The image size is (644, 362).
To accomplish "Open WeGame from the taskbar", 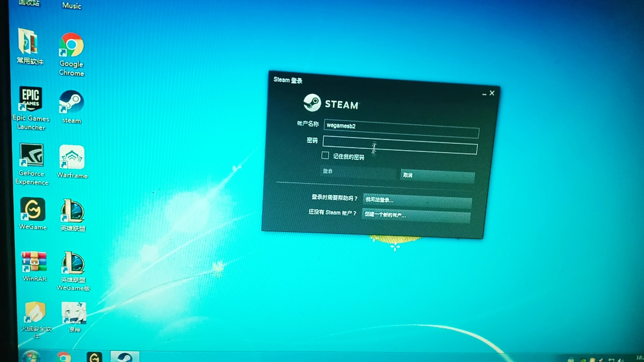I will [94, 357].
